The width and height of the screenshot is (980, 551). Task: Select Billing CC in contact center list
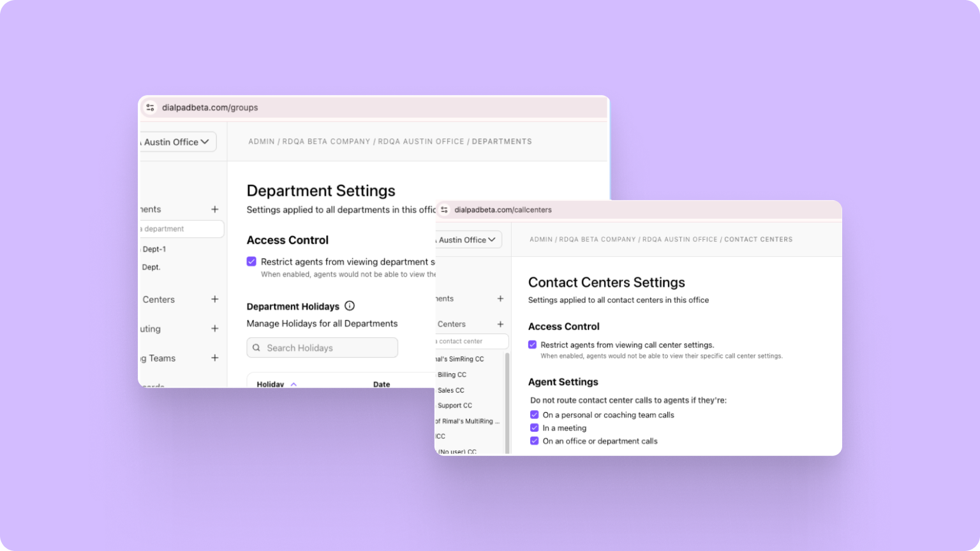pos(452,375)
